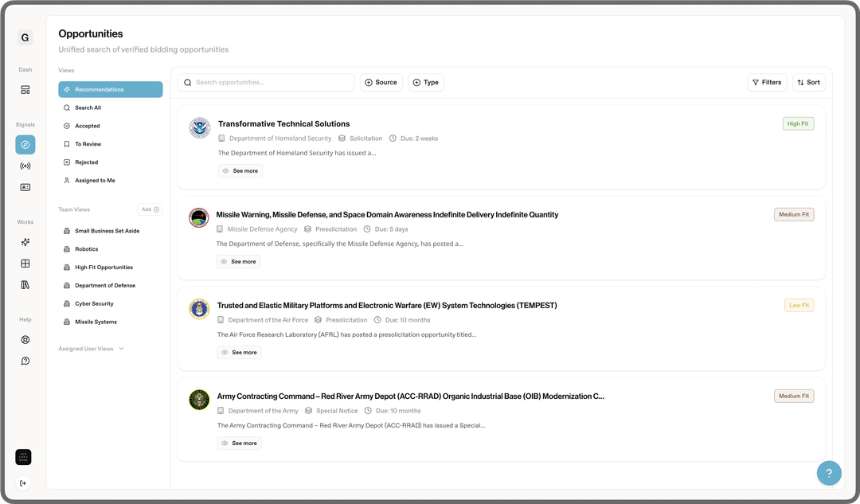
Task: Click the globe icon in the Help section
Action: point(25,338)
